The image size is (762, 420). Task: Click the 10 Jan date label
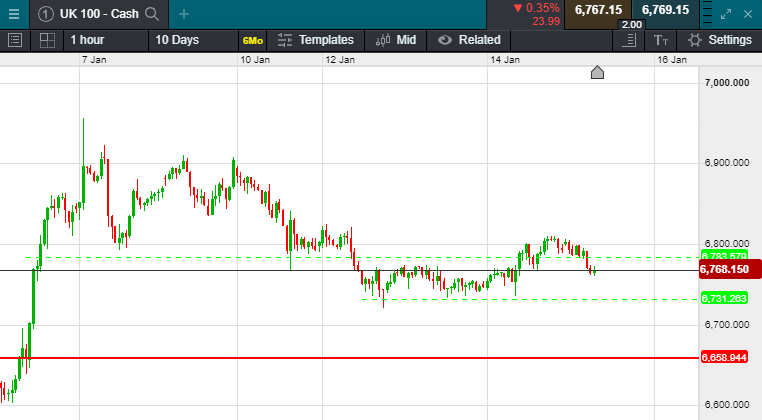click(255, 60)
